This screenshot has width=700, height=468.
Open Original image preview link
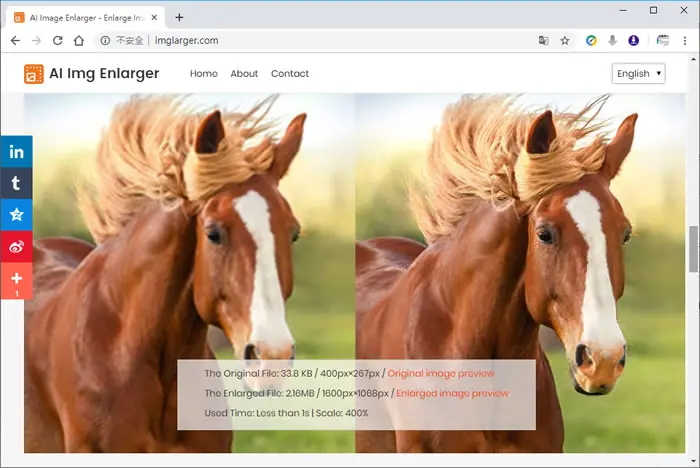pyautogui.click(x=441, y=373)
